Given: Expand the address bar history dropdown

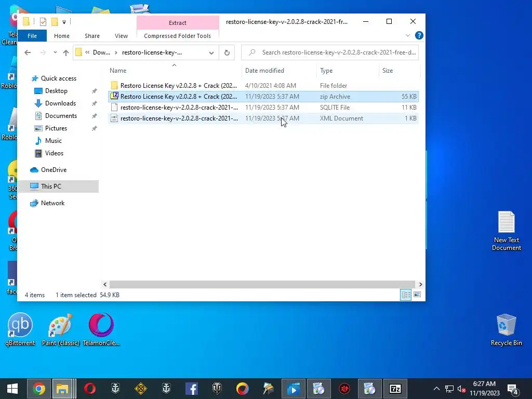Looking at the screenshot, I should [x=211, y=52].
